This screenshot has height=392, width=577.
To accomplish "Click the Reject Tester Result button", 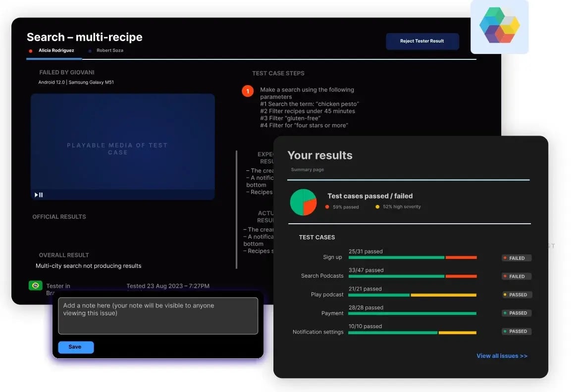I will pos(422,41).
